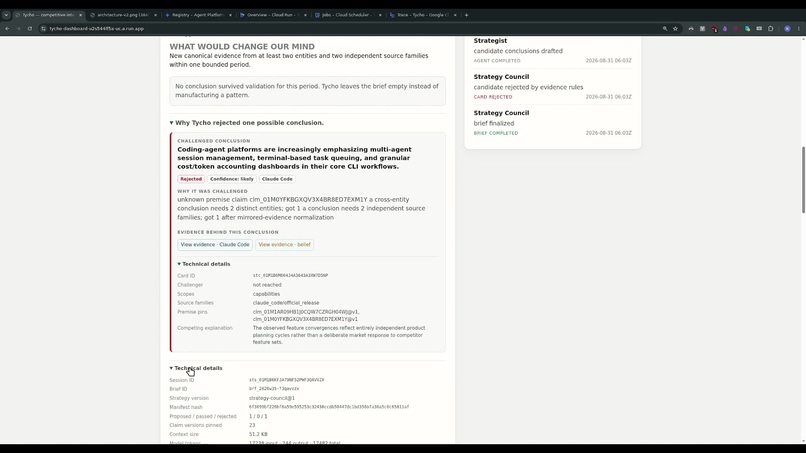Select the WHAT WOULD CHANGE OUR MIND heading
806x453 pixels.
coord(242,46)
